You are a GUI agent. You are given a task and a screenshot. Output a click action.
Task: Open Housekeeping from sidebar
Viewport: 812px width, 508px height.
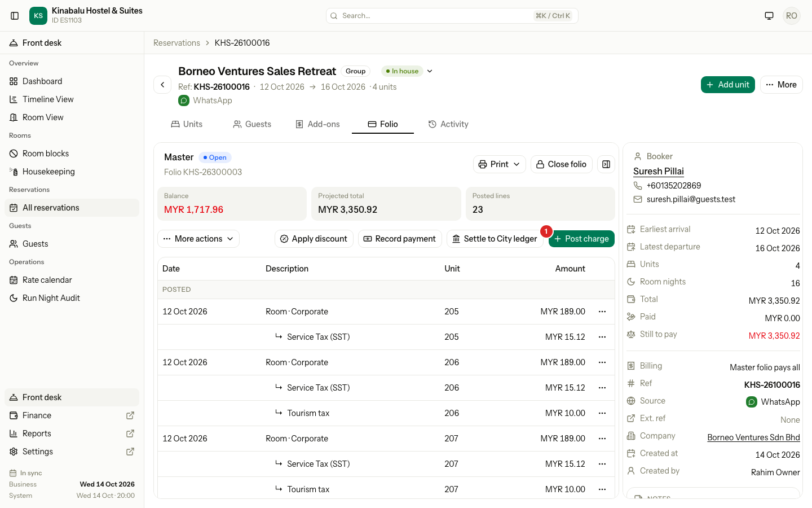coord(72,172)
